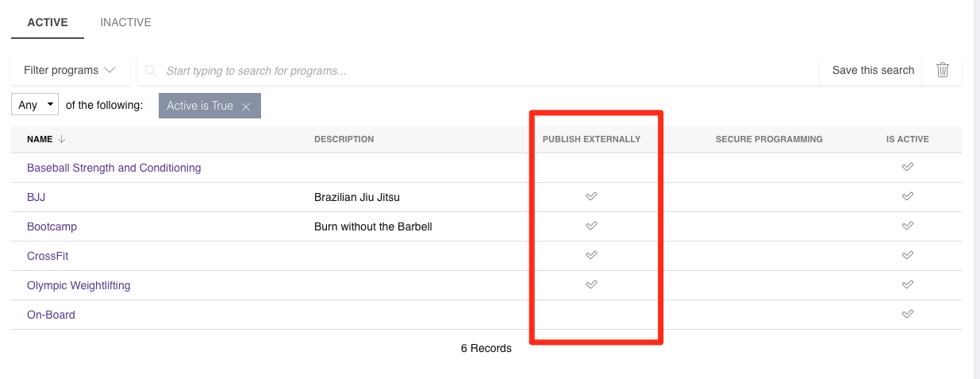Click Baseball Strength's Is Active checkmark
Viewport: 980px width, 379px height.
tap(908, 167)
